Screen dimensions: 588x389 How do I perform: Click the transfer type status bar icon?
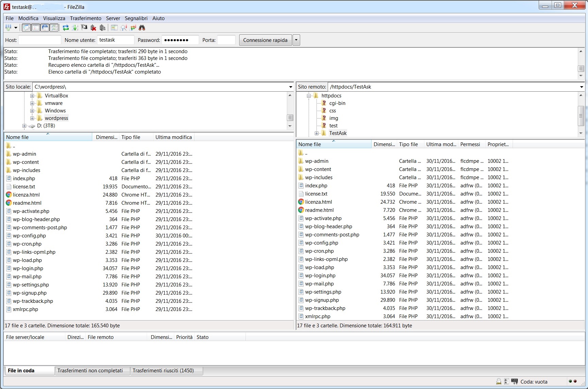pos(506,382)
